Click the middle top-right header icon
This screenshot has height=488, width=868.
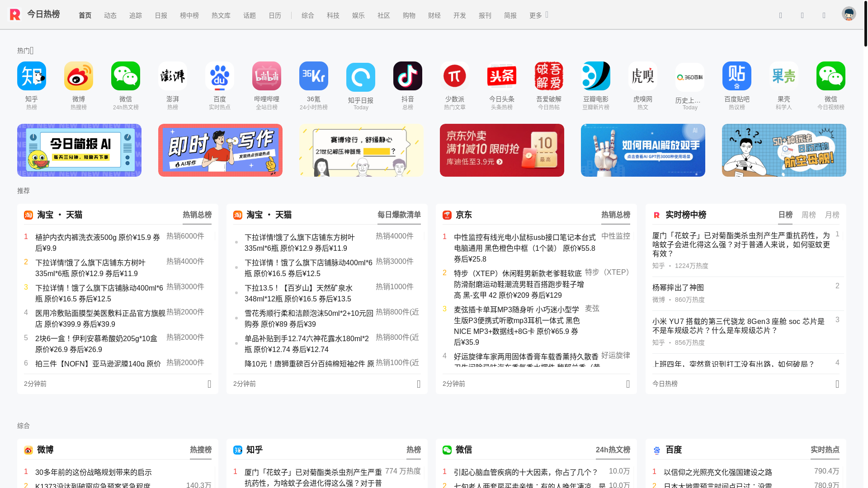click(x=802, y=15)
